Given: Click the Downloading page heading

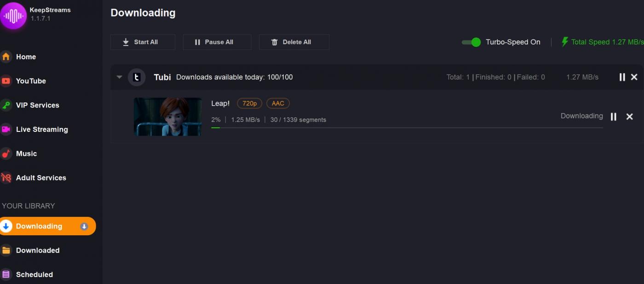Looking at the screenshot, I should pos(143,13).
